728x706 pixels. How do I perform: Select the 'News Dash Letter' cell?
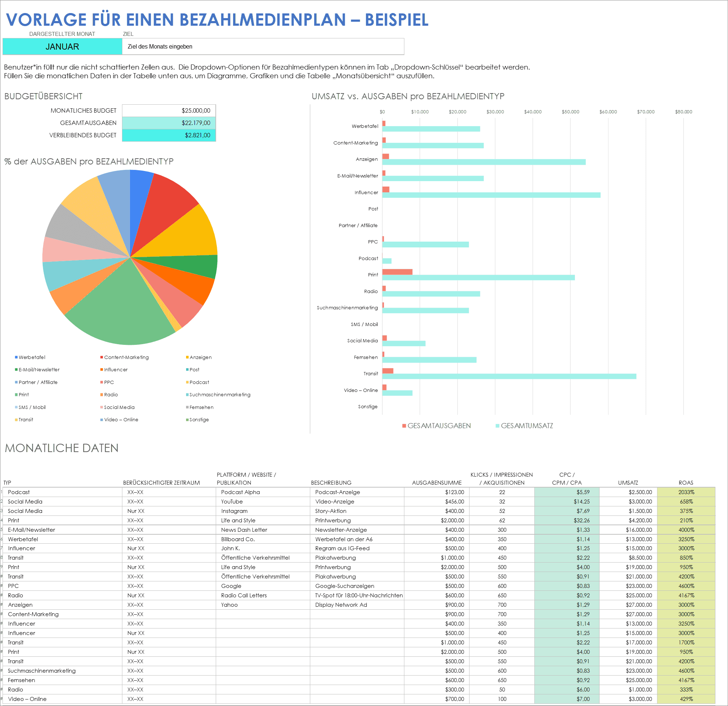[x=263, y=530]
